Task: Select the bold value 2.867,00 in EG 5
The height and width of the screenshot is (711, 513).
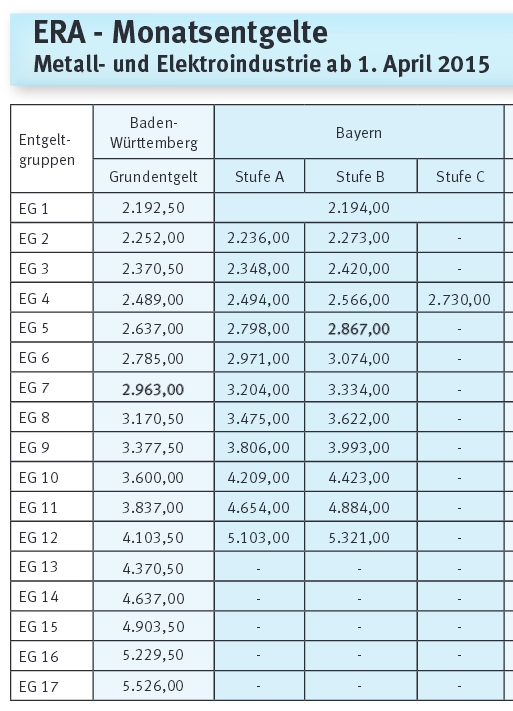Action: tap(359, 329)
